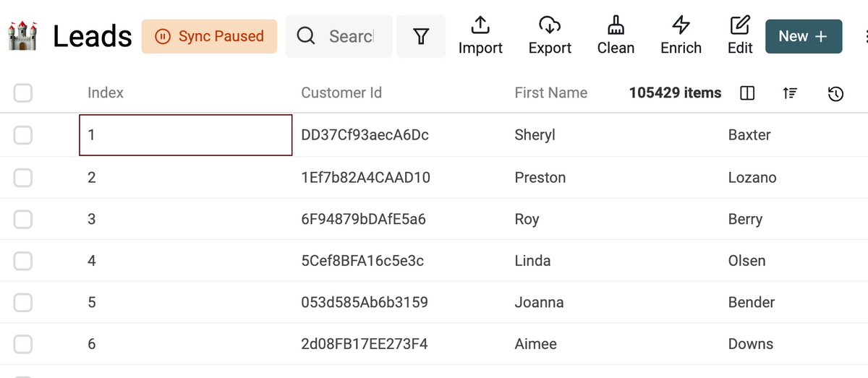This screenshot has height=378, width=868.
Task: Click the Import upload icon
Action: (x=480, y=26)
